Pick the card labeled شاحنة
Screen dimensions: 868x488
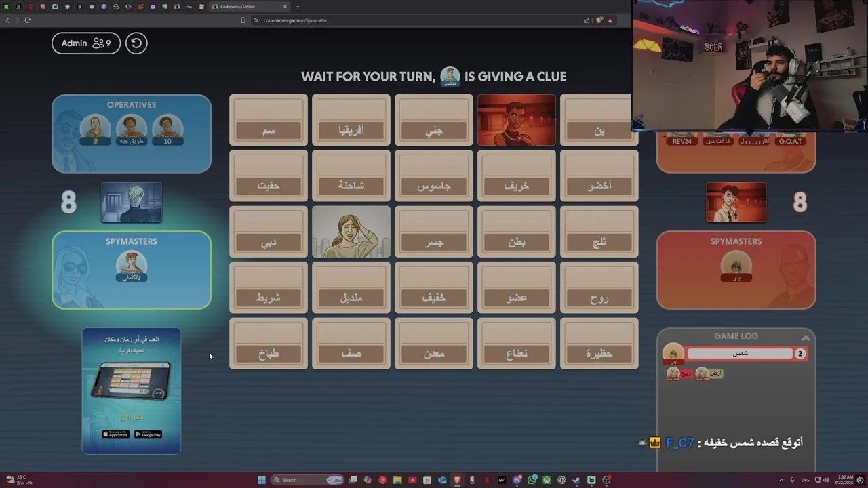point(351,176)
